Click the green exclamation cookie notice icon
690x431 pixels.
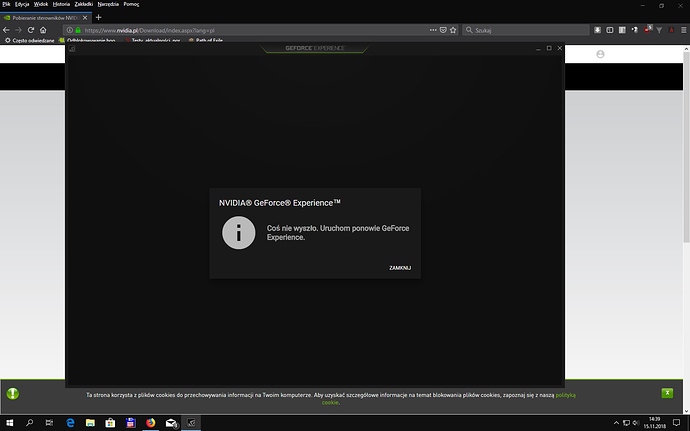(13, 393)
